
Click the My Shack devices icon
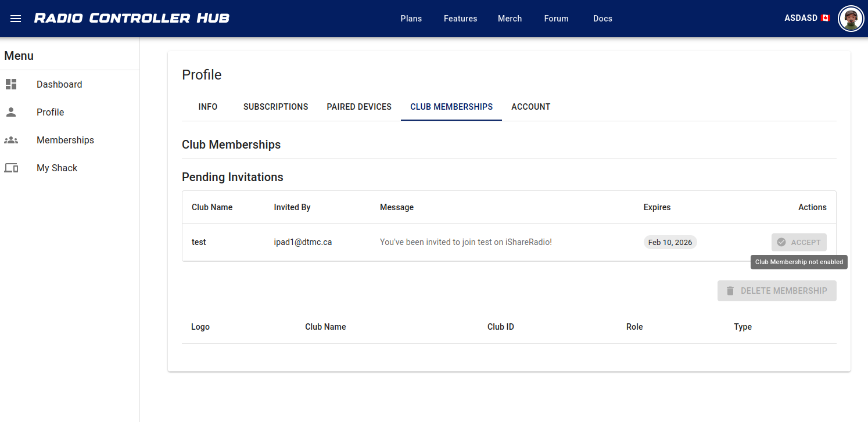point(11,168)
